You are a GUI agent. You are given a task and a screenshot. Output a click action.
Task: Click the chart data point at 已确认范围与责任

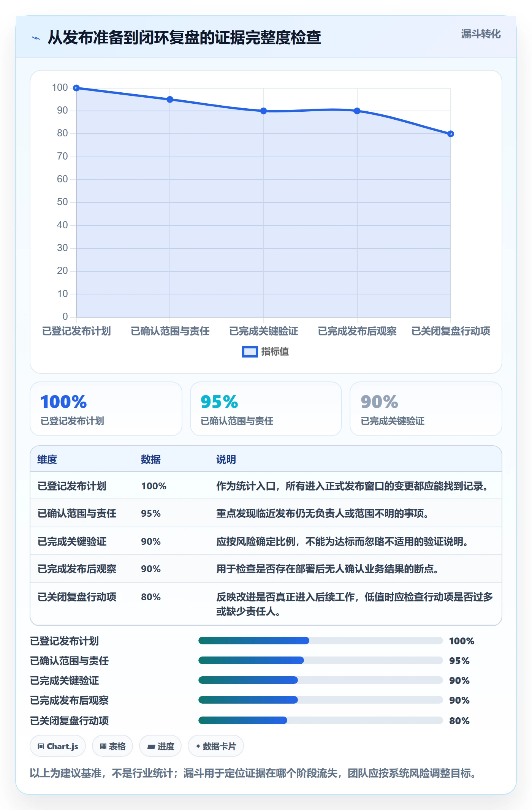(x=170, y=100)
